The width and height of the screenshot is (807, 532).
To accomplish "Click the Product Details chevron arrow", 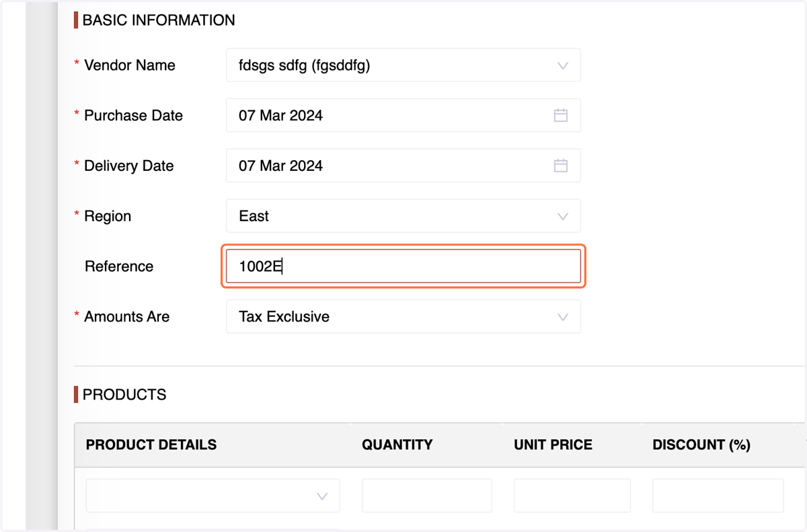I will pyautogui.click(x=322, y=496).
